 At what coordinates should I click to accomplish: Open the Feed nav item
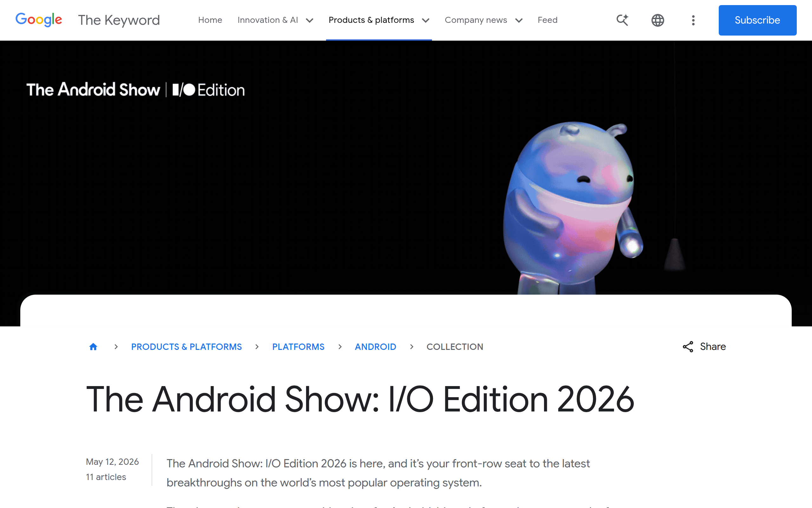(x=547, y=20)
